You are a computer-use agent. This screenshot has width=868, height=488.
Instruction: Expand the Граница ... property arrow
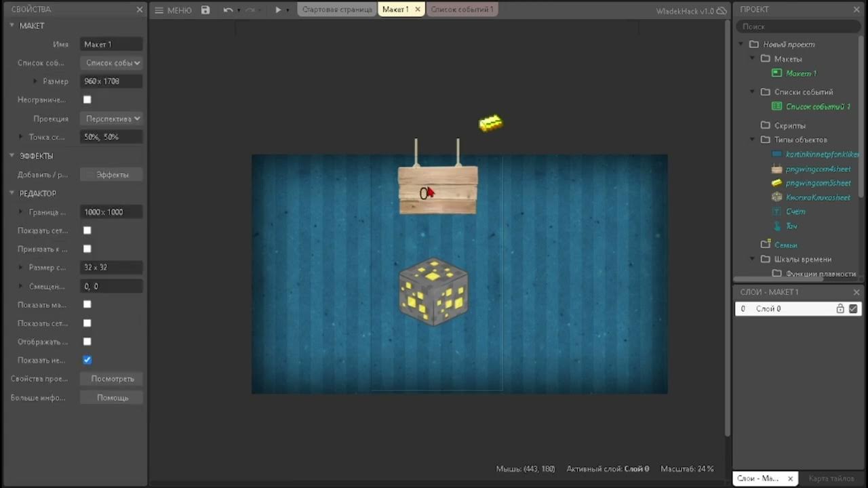click(x=20, y=212)
